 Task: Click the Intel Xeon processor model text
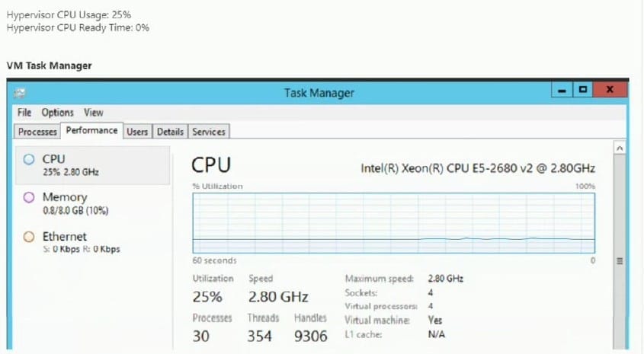pos(478,168)
